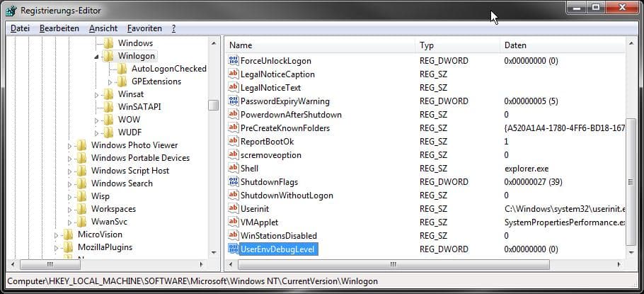Screen dimensions: 644x294
Task: Click the values pane horizontal scroll-right arrow
Action: click(620, 264)
